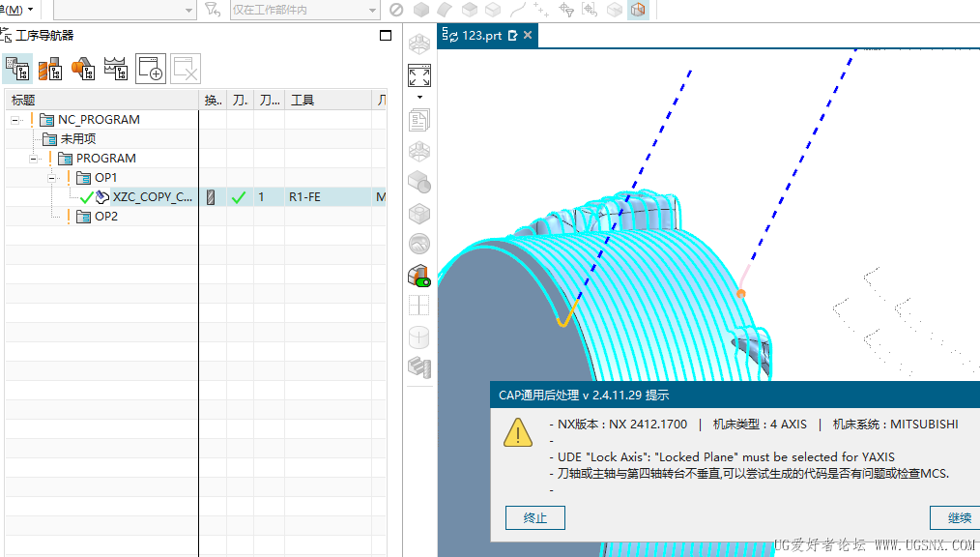Maximize the 工序导航器 panel
The height and width of the screenshot is (557, 980).
click(x=386, y=36)
